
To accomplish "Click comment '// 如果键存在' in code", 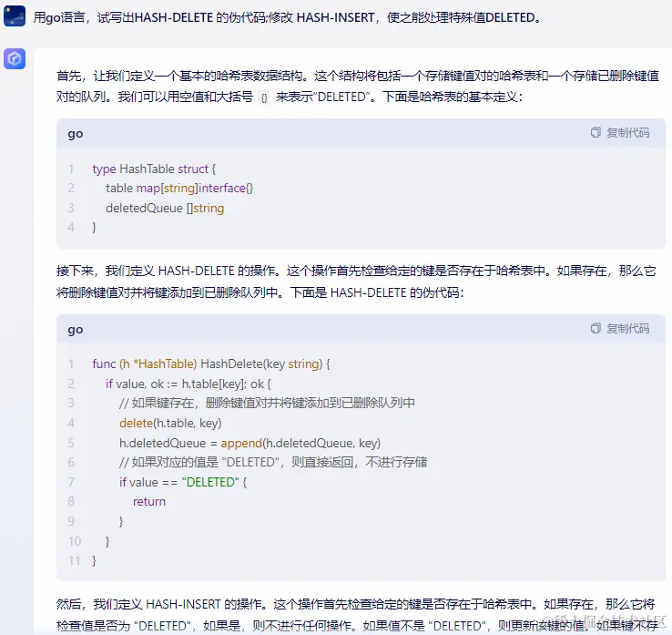I will (267, 403).
